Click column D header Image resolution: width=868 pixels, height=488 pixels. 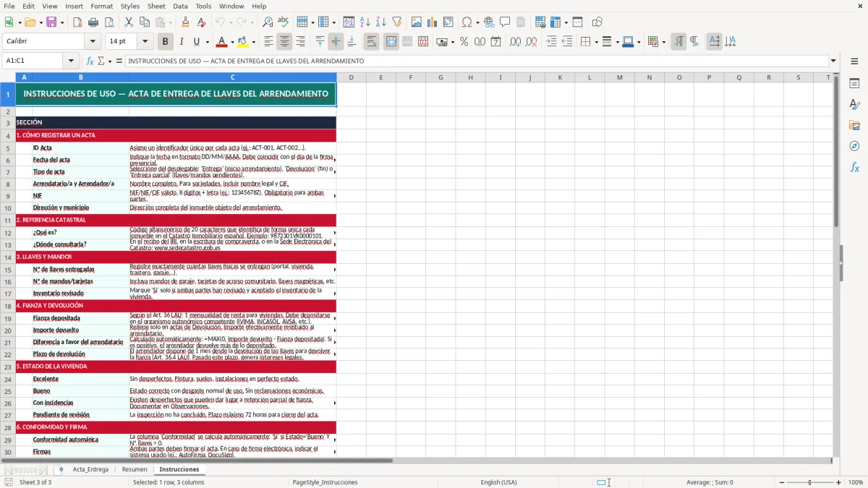click(x=352, y=77)
